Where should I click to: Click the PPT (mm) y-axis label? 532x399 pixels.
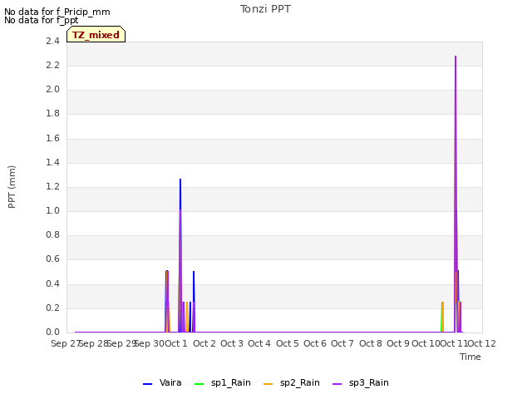tap(12, 187)
